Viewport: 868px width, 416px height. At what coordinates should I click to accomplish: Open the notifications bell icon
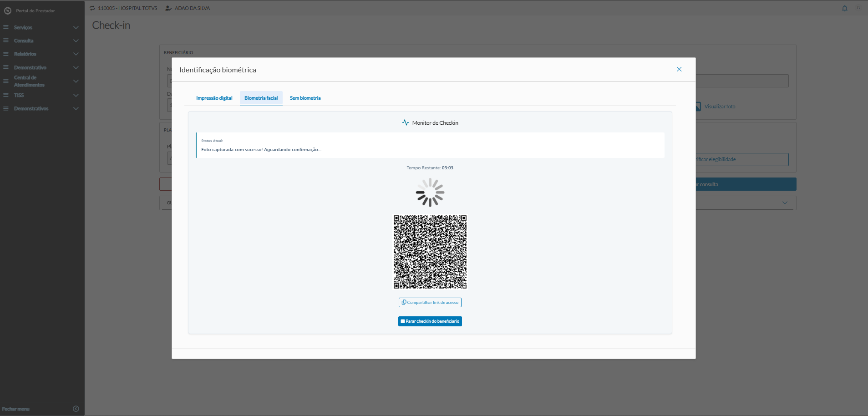click(845, 8)
